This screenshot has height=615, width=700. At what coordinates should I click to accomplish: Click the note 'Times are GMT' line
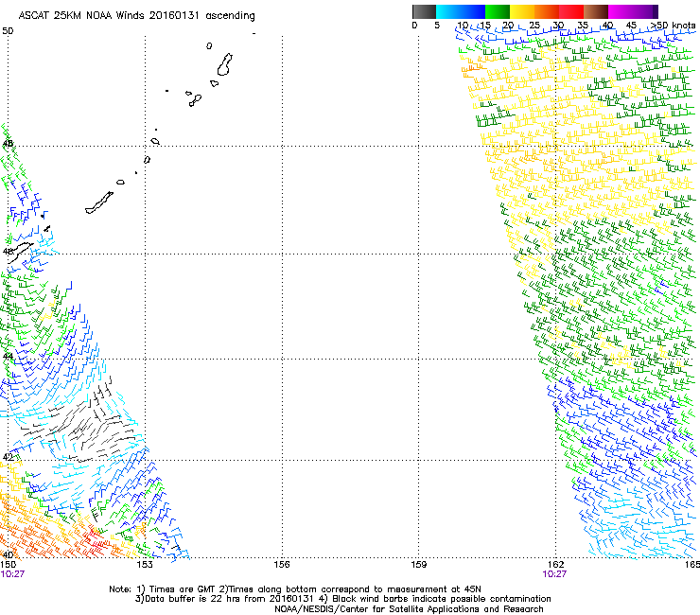click(295, 589)
